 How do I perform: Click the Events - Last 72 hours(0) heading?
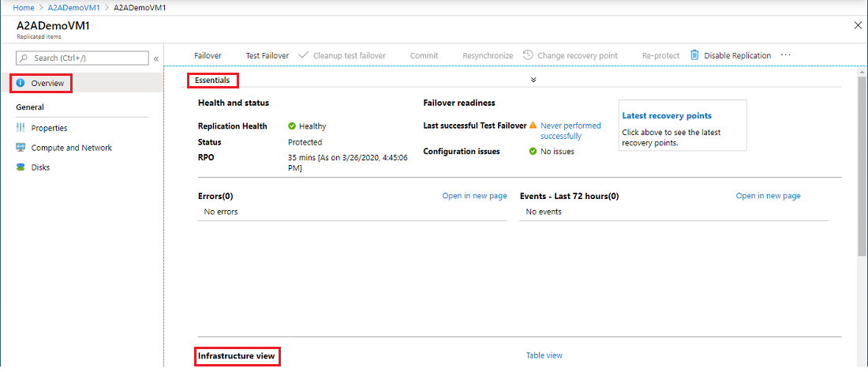569,196
